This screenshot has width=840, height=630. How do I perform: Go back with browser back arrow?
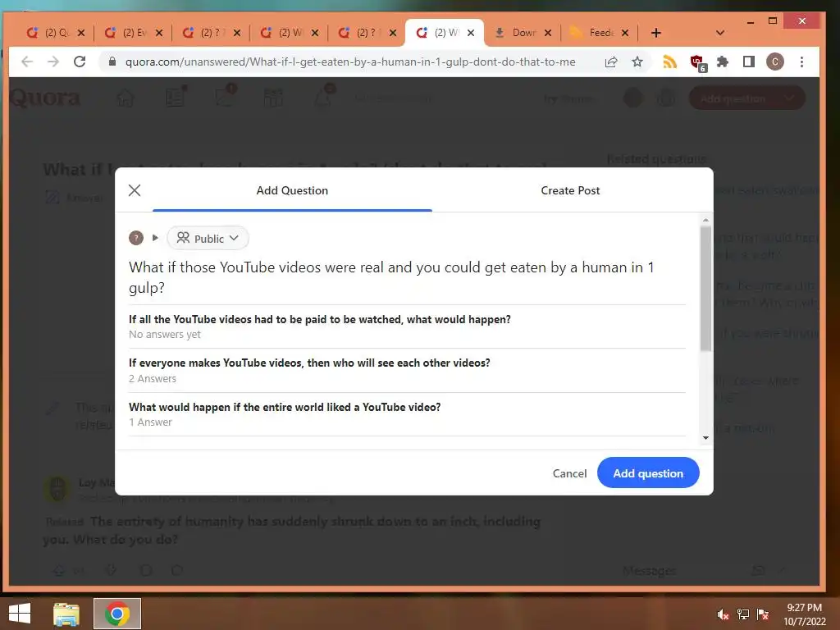(x=27, y=62)
